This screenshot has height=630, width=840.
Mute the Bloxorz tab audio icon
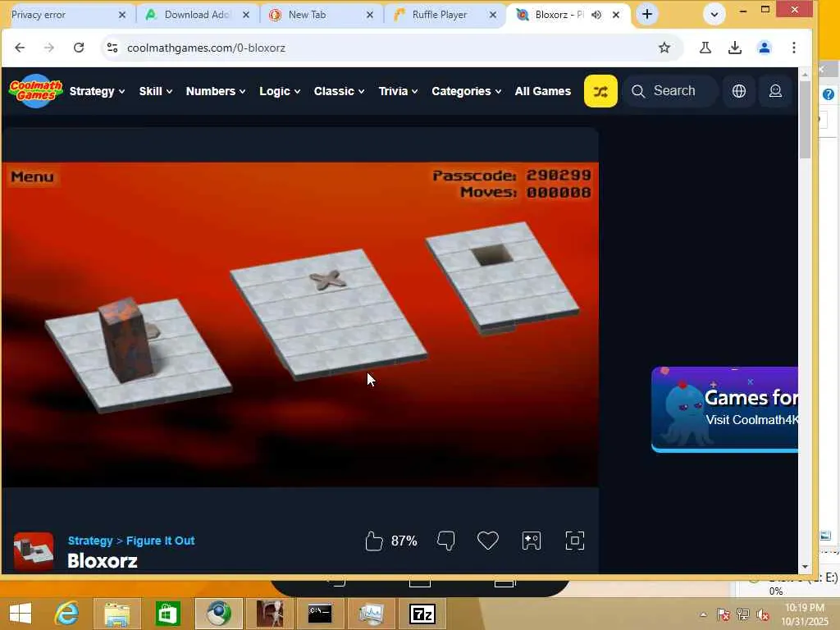coord(596,15)
